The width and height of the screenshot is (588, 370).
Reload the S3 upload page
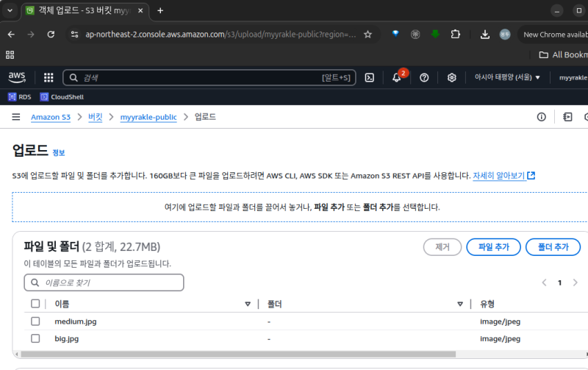coord(51,35)
